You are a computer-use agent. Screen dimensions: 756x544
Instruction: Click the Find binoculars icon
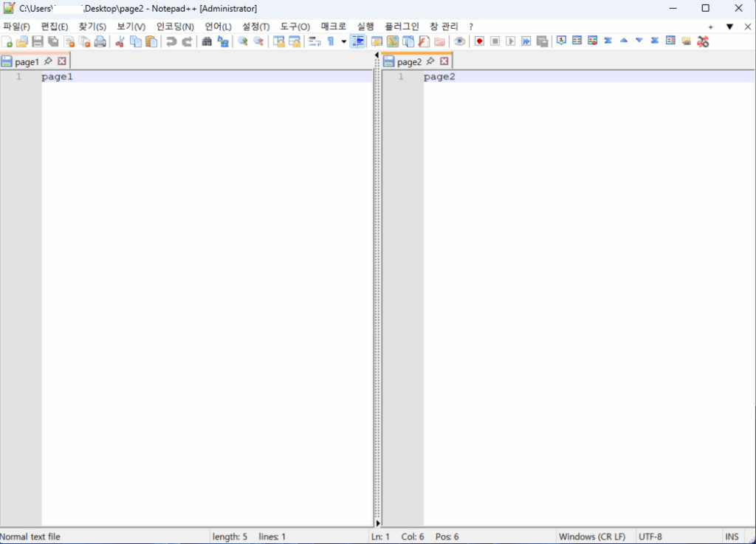pos(207,41)
